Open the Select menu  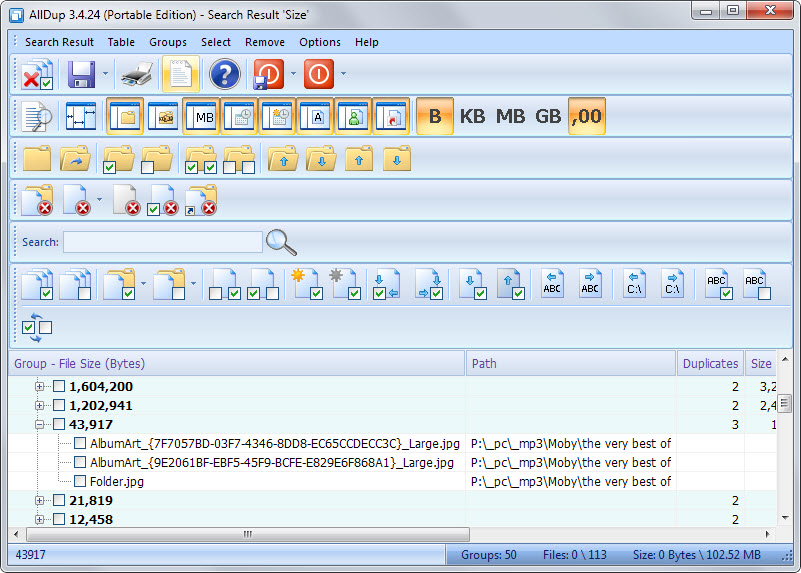(216, 42)
